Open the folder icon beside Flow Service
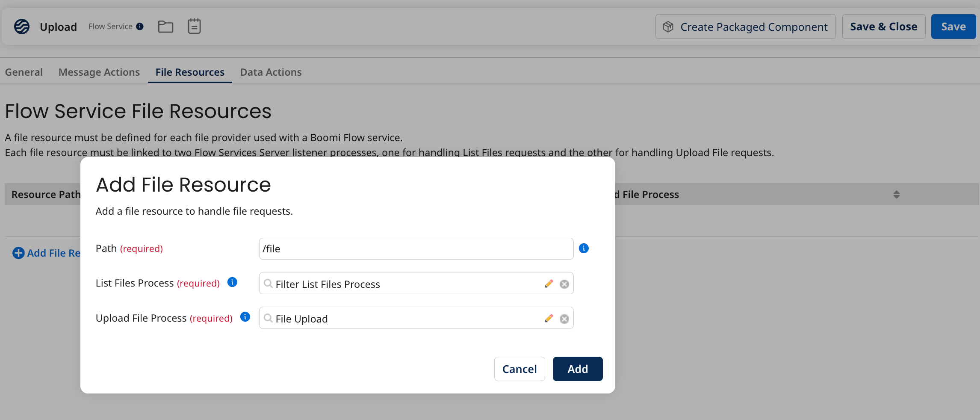 [165, 26]
